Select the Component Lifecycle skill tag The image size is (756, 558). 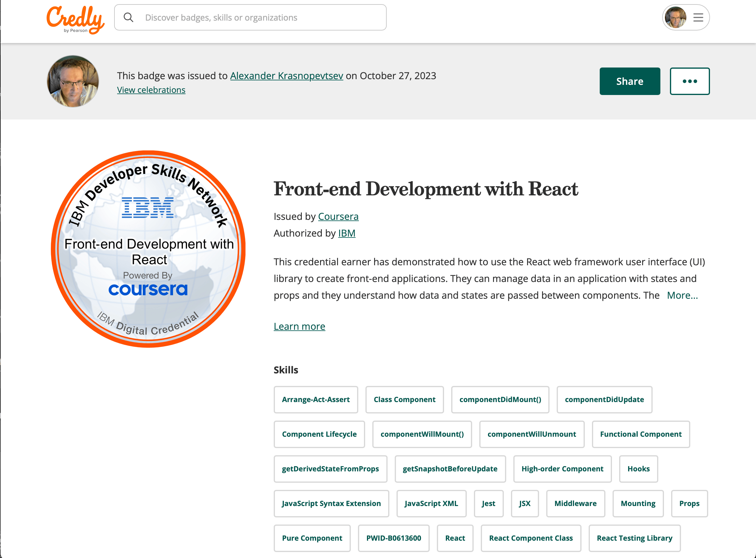tap(319, 434)
